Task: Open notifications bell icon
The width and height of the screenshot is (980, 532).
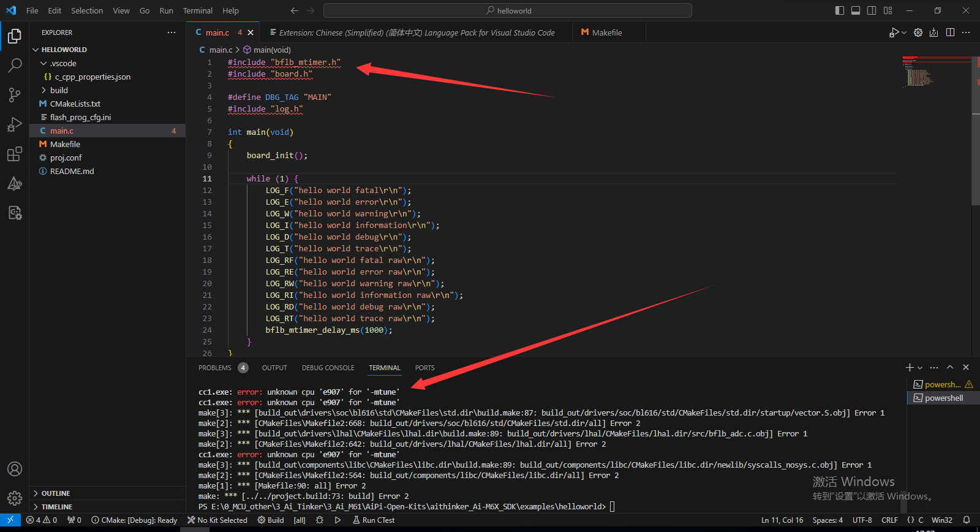Action: (x=967, y=520)
